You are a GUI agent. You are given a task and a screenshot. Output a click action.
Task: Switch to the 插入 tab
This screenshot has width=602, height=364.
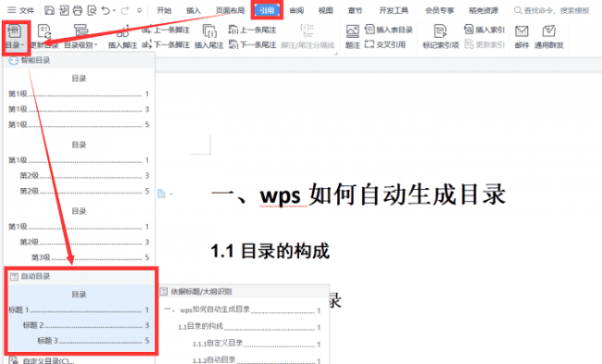tap(194, 10)
